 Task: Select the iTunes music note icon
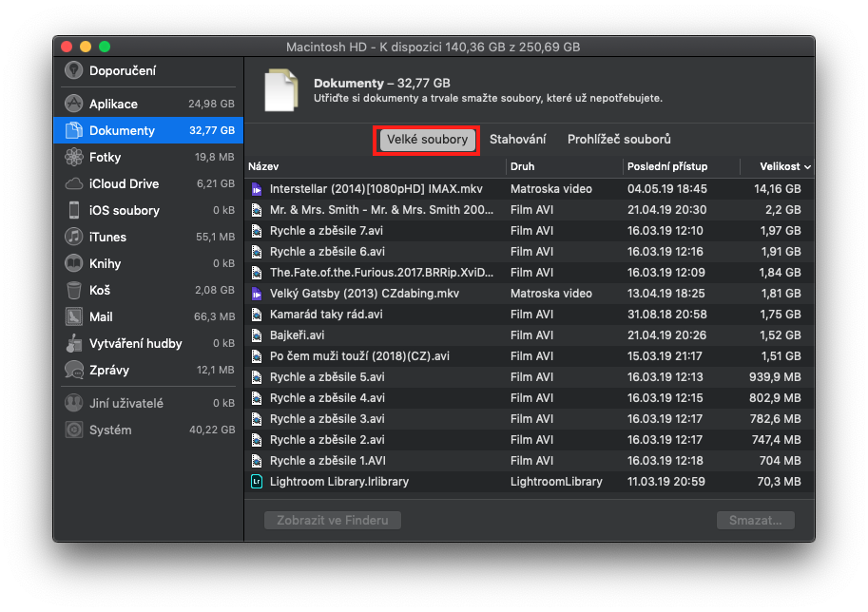coord(73,237)
